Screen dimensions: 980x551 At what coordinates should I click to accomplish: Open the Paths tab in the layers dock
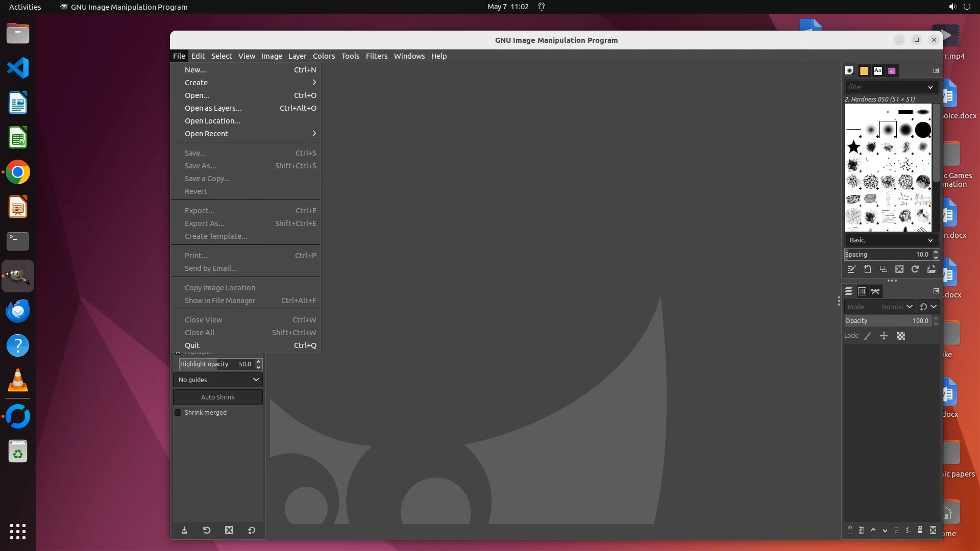click(876, 291)
